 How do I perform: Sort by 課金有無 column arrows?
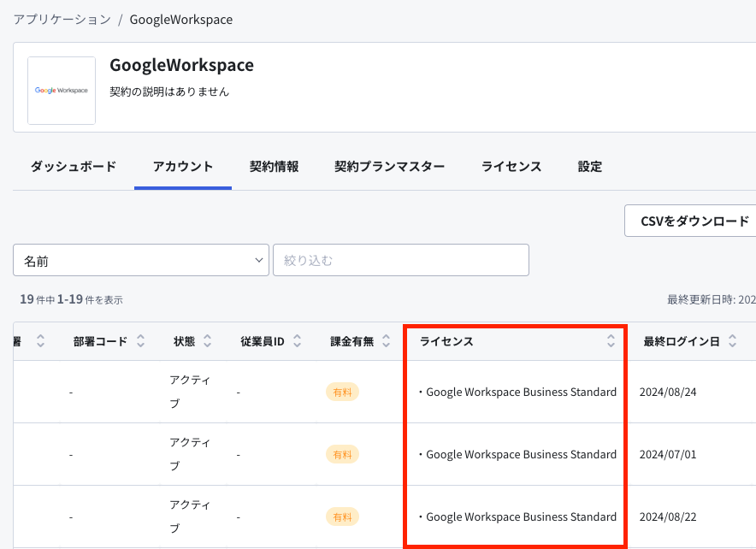tap(387, 341)
